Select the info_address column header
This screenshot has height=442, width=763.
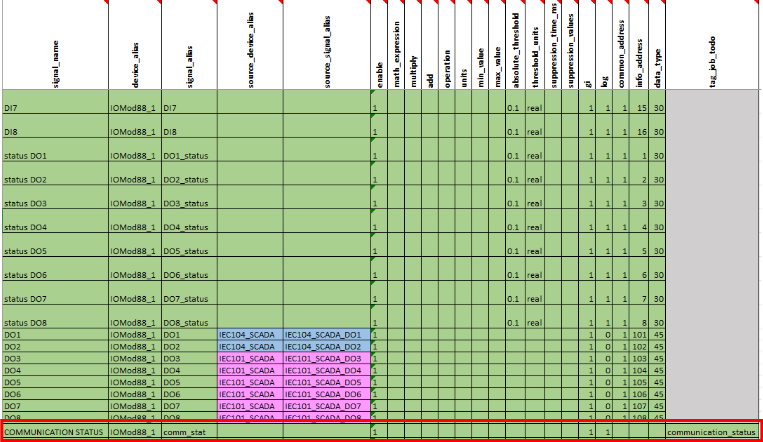639,45
